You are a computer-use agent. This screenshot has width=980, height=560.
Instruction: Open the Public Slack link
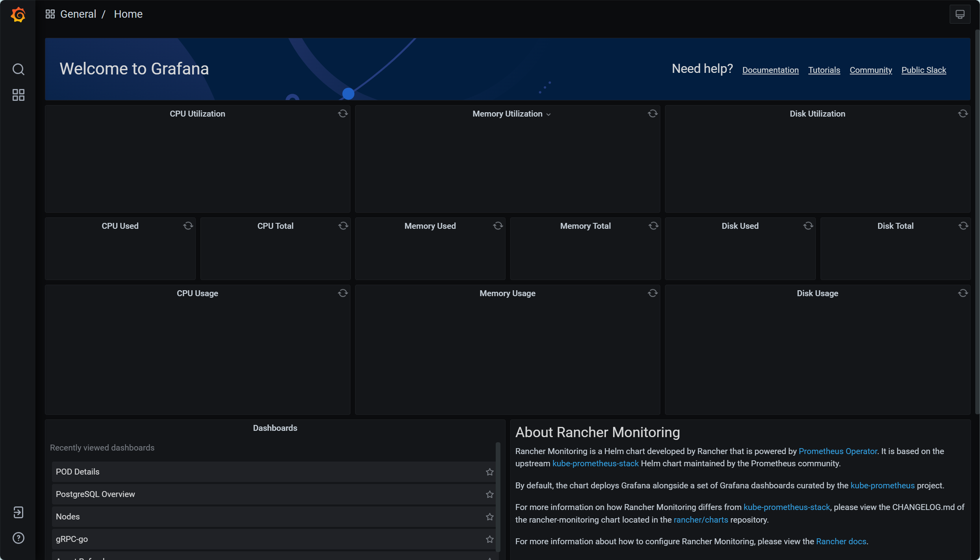coord(923,70)
